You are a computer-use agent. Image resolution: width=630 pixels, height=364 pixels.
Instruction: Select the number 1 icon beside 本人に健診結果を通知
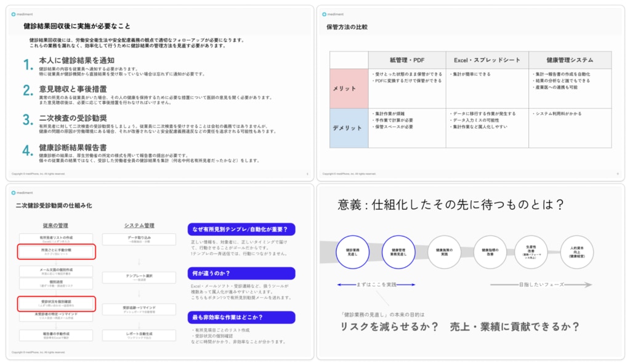coord(27,65)
